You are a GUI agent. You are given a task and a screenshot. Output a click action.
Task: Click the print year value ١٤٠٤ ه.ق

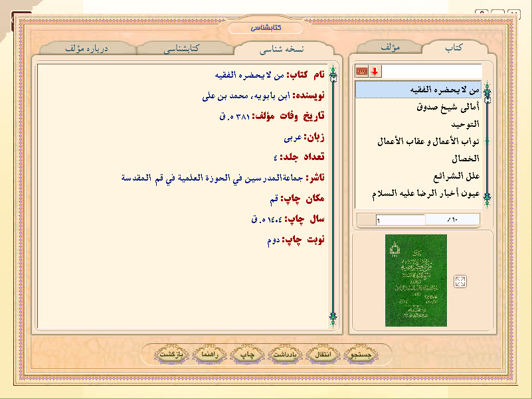[266, 220]
